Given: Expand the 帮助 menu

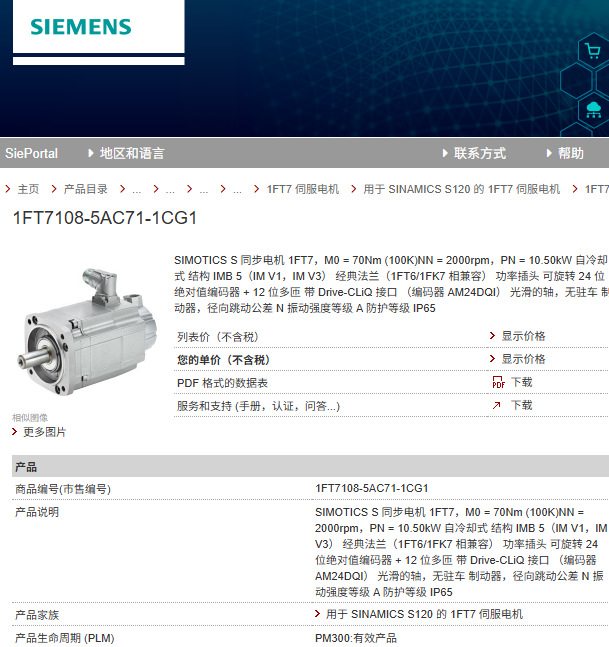Looking at the screenshot, I should point(565,153).
